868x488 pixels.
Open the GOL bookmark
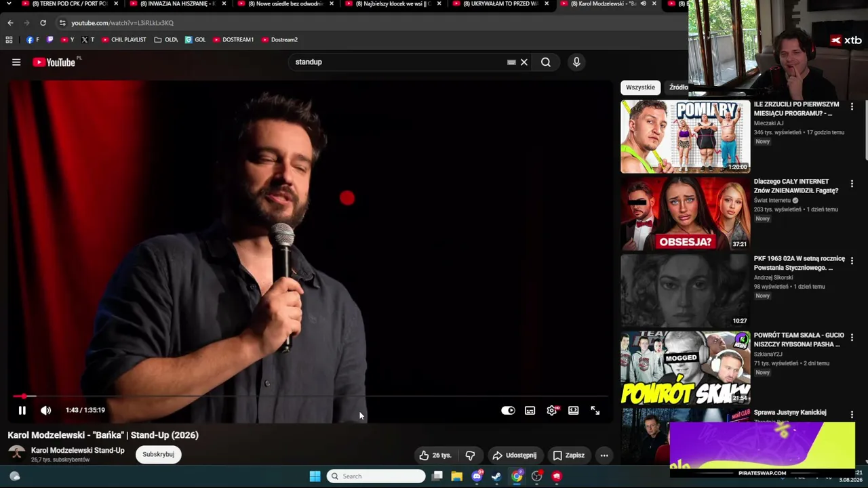[x=195, y=40]
